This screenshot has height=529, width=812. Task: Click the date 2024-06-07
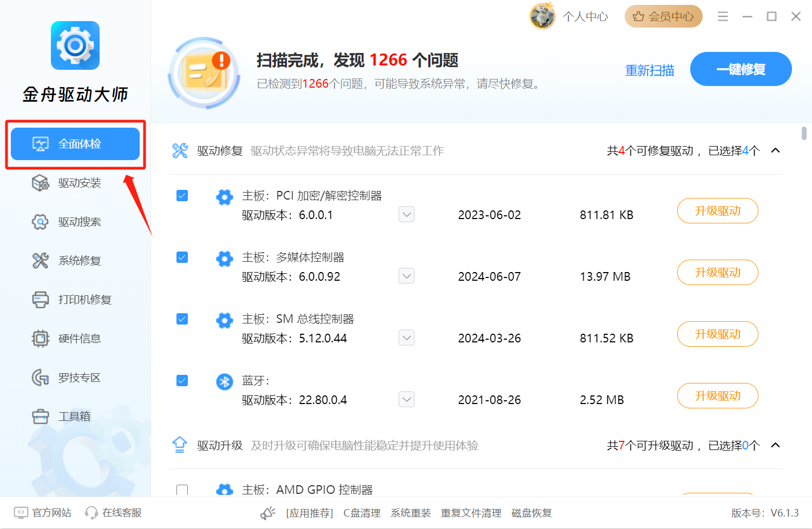pos(489,276)
